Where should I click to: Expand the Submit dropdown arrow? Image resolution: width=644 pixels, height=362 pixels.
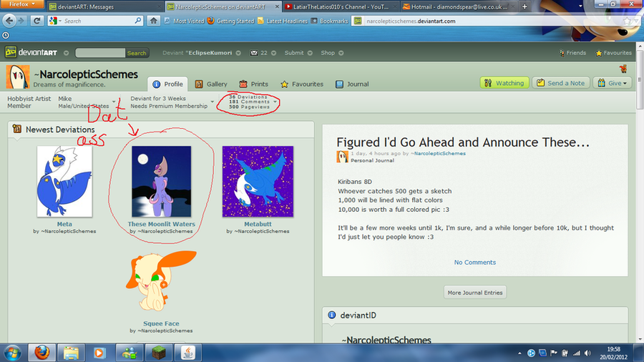(x=310, y=53)
